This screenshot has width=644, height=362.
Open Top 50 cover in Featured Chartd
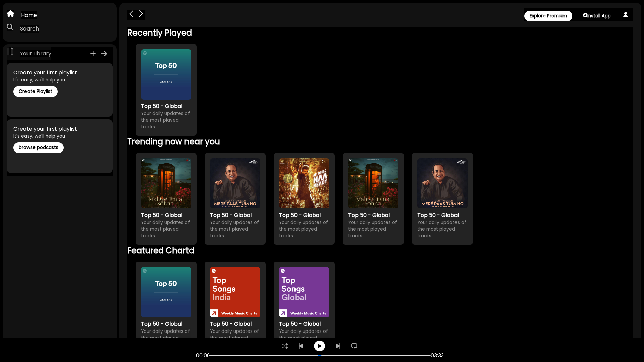coord(166,292)
